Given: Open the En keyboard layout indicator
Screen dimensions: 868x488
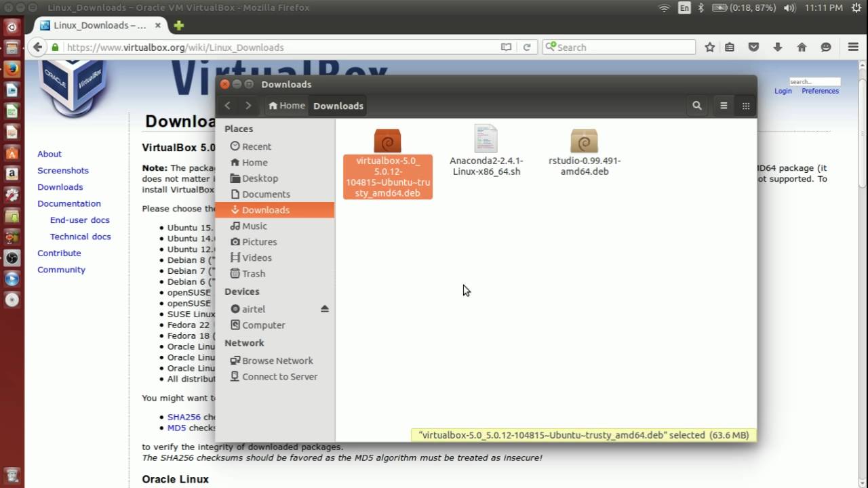Looking at the screenshot, I should pos(685,8).
